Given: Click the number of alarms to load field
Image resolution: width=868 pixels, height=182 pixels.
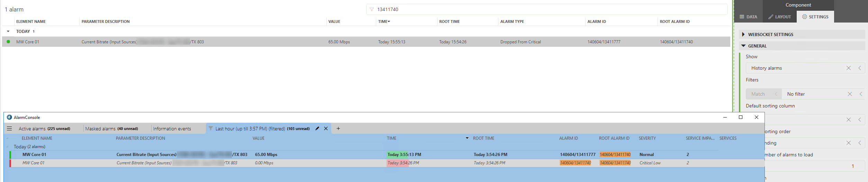Looking at the screenshot, I should pyautogui.click(x=815, y=166).
